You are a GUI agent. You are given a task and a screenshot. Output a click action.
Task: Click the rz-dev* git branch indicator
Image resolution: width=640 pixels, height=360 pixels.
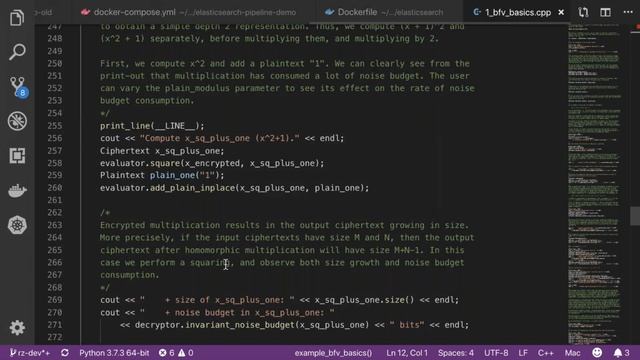pyautogui.click(x=30, y=353)
